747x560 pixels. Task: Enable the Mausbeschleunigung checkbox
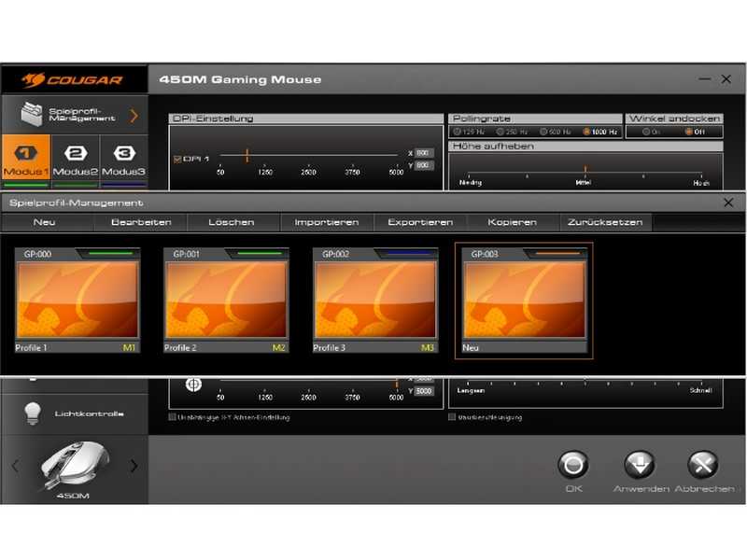point(452,417)
